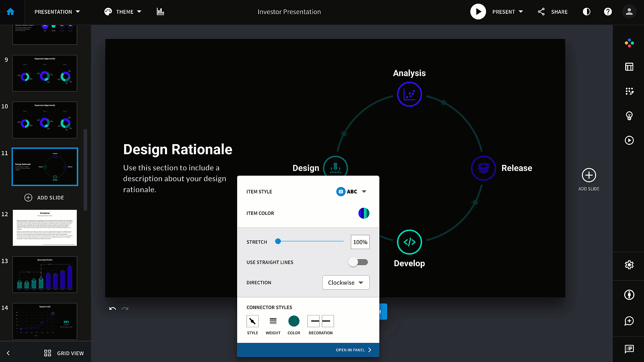Select slide 14 Yearly Profit thumbnail
This screenshot has width=644, height=362.
coord(45,321)
